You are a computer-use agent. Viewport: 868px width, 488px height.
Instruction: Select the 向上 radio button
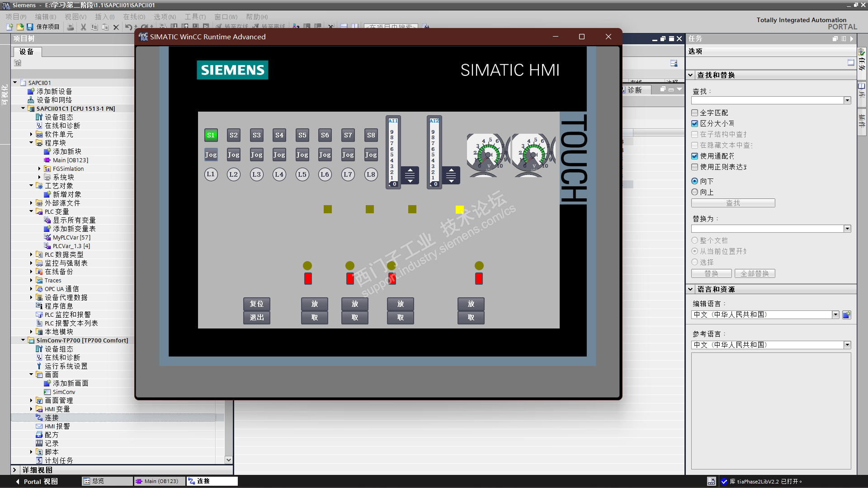[x=695, y=192]
